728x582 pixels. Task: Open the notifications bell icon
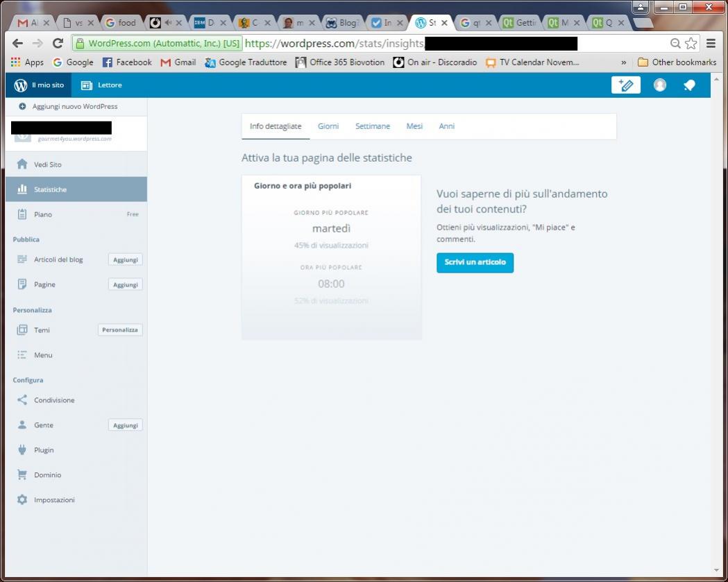click(689, 85)
